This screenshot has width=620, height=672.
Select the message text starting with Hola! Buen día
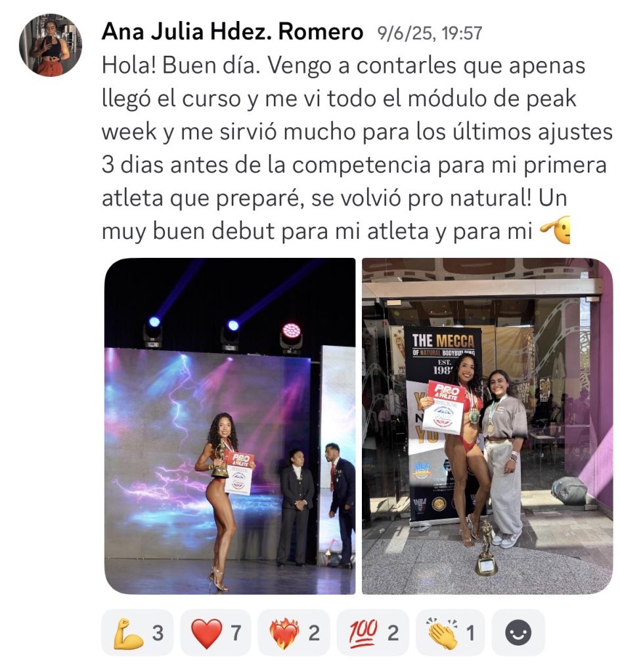357,148
